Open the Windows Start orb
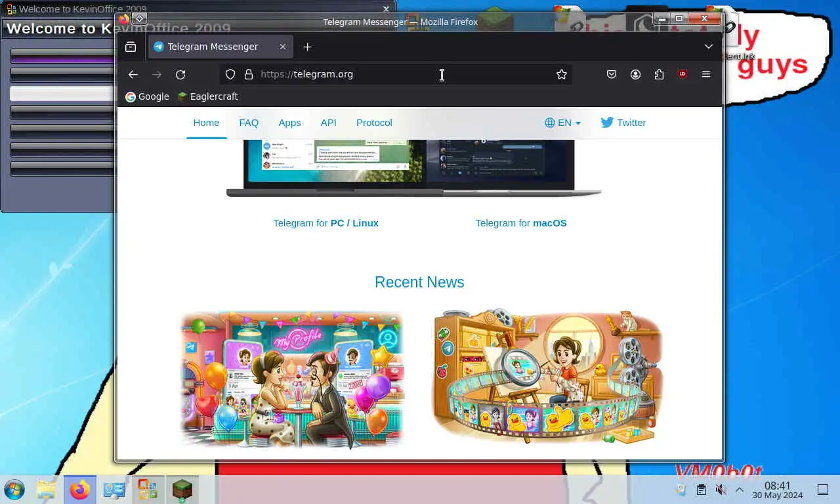 (x=14, y=490)
